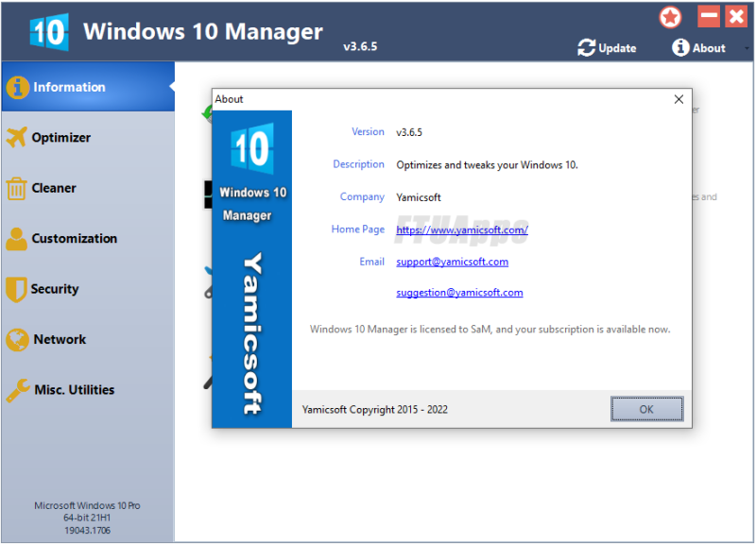Click the Security shield icon

pos(16,289)
